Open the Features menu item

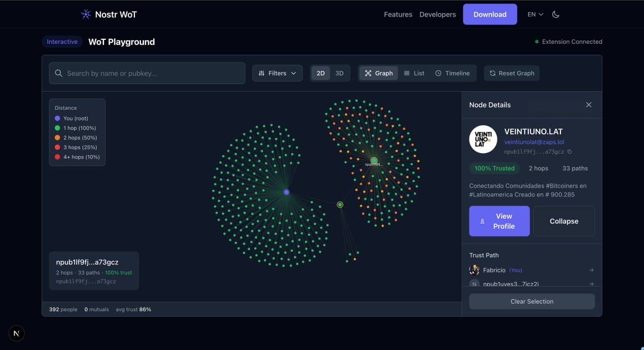[398, 15]
